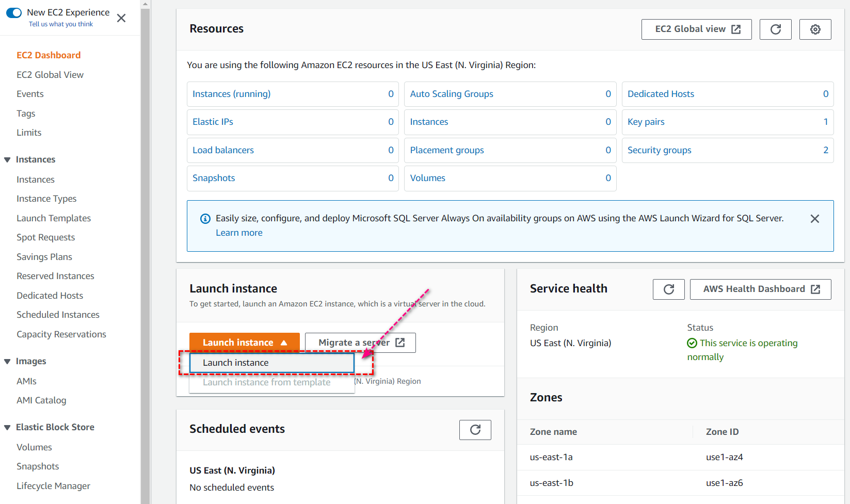Toggle the New EC2 Experience switch
This screenshot has height=504, width=850.
14,12
